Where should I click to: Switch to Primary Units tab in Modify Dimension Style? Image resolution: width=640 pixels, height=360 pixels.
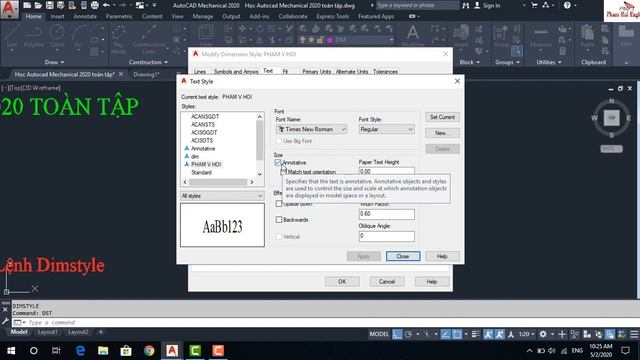[317, 71]
